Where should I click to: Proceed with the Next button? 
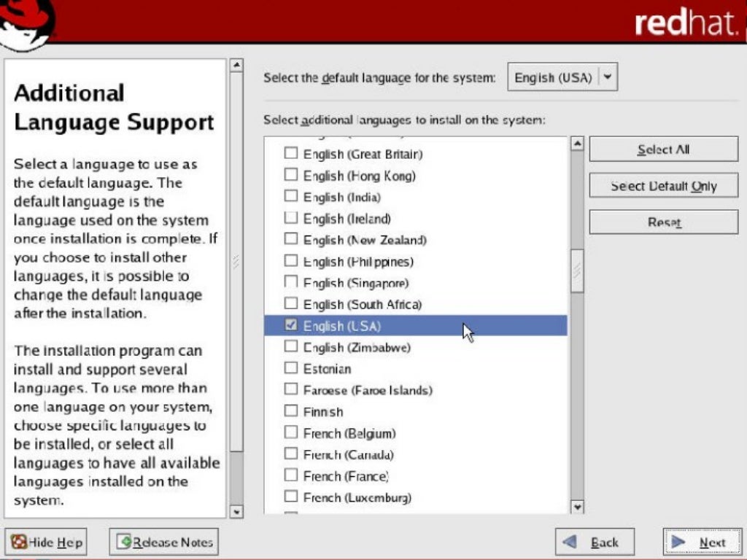pos(703,542)
